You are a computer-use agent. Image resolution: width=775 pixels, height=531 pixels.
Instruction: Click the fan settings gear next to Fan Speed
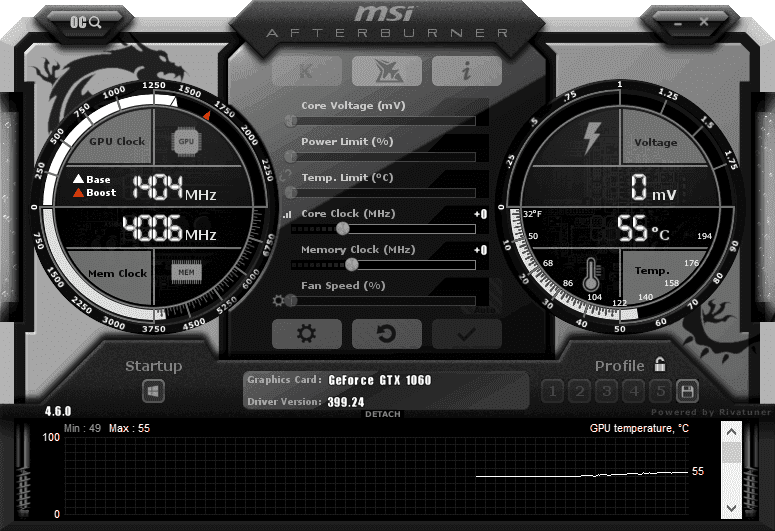pos(278,301)
